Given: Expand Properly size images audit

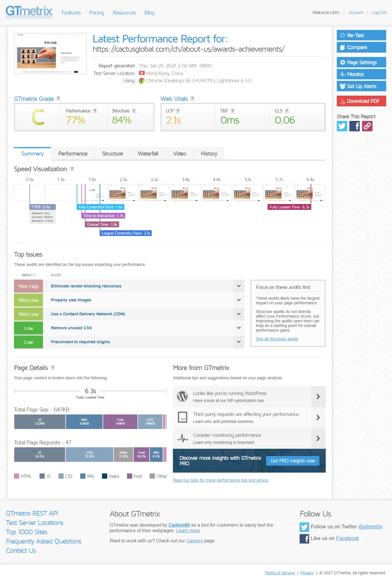Looking at the screenshot, I should click(239, 300).
